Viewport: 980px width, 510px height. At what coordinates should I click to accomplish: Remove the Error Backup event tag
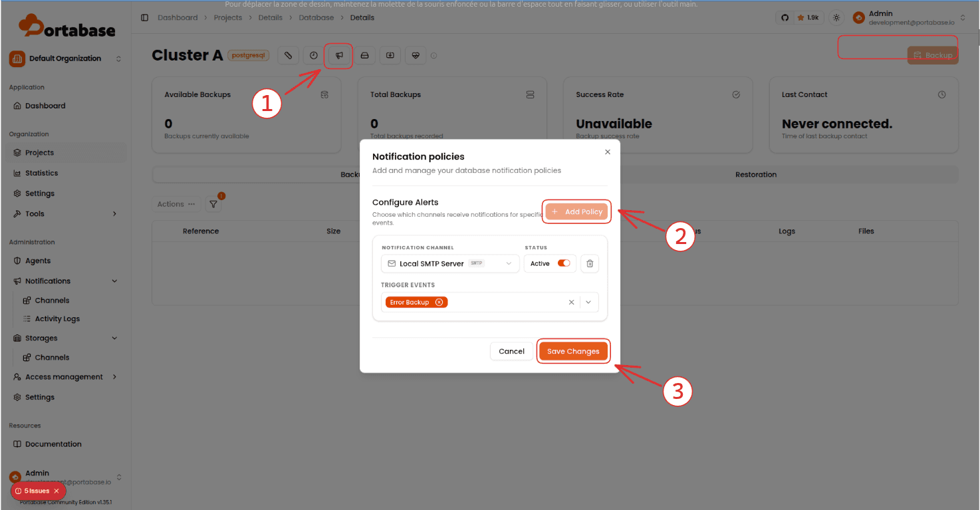tap(439, 303)
